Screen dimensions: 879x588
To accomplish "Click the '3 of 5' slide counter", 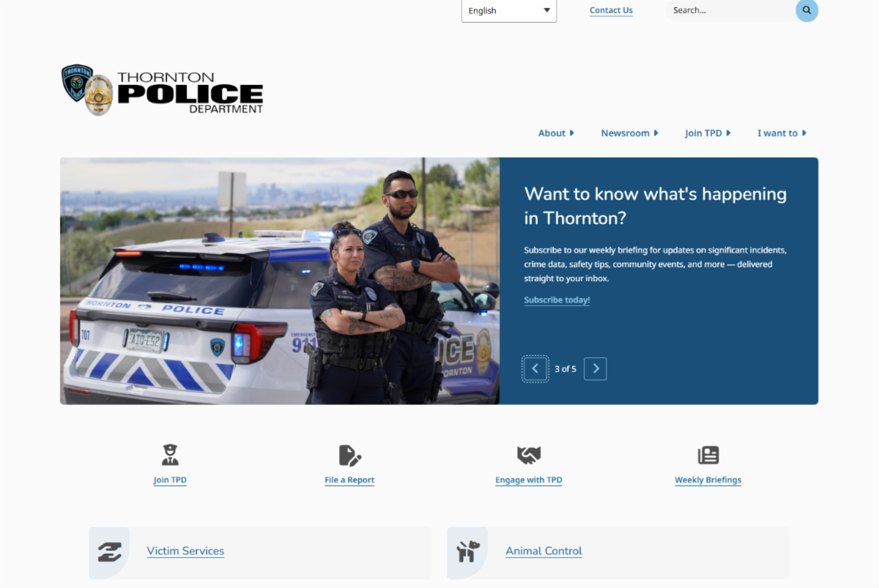I will pos(565,369).
